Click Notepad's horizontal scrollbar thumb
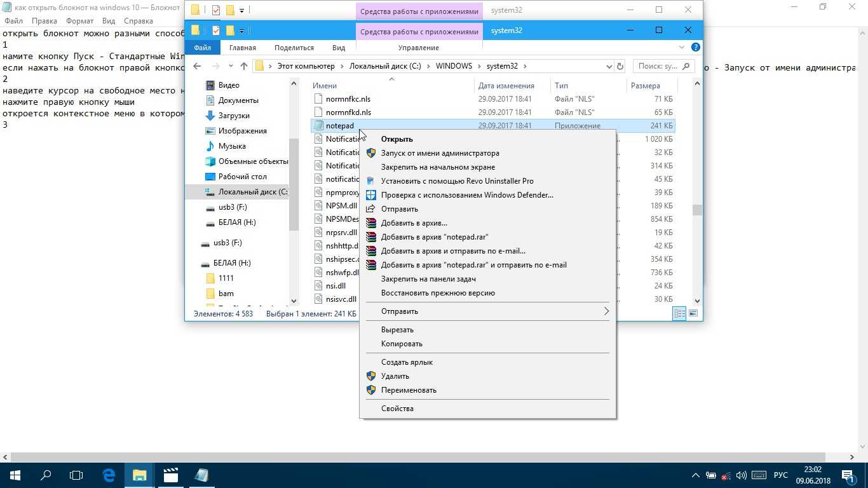The image size is (868, 488). tap(417, 457)
